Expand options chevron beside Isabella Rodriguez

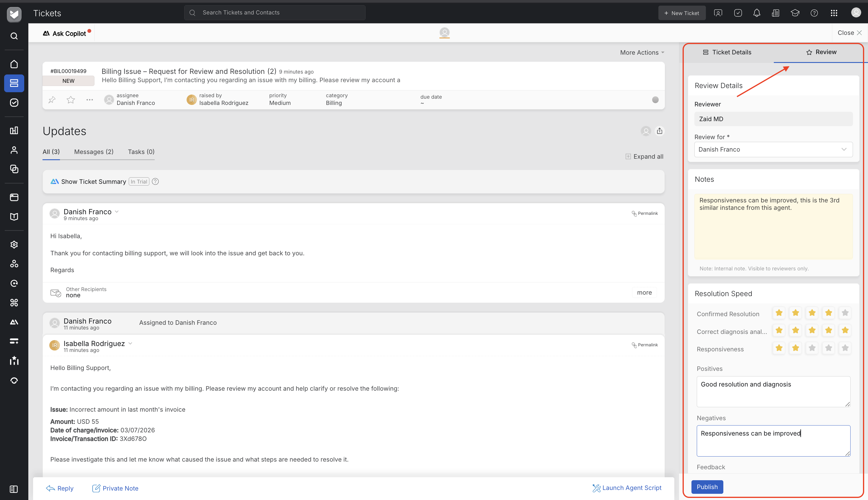(x=130, y=343)
